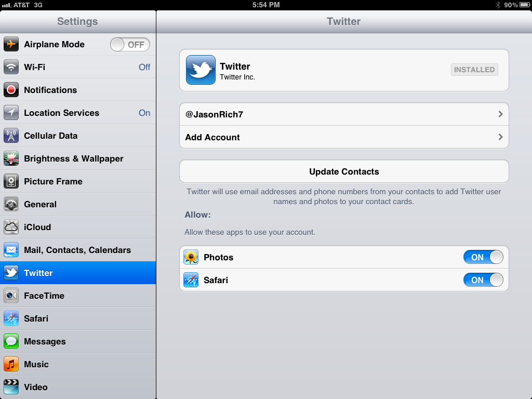Expand the @JasonRich7 account chevron
The height and width of the screenshot is (399, 532).
[x=500, y=114]
